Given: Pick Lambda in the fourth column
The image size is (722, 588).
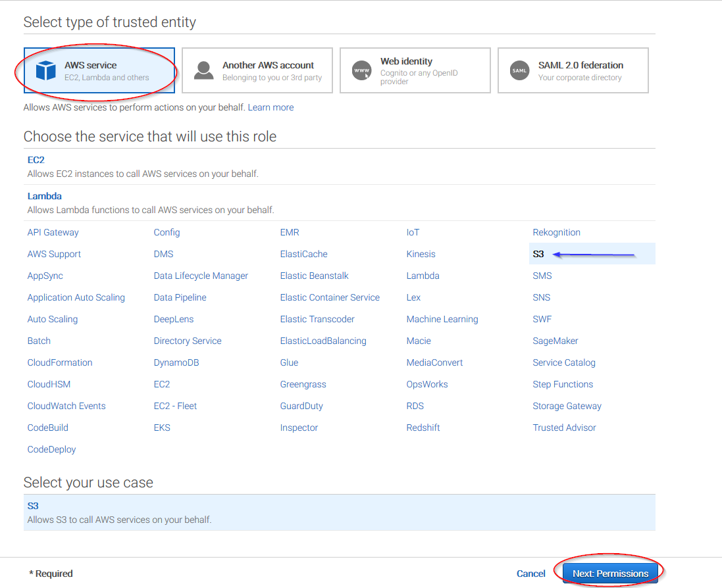Looking at the screenshot, I should coord(423,276).
